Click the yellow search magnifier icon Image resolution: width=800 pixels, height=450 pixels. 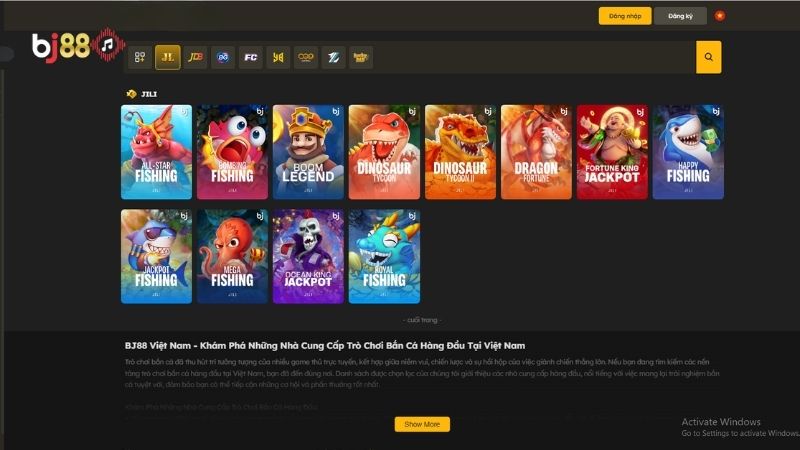(709, 57)
